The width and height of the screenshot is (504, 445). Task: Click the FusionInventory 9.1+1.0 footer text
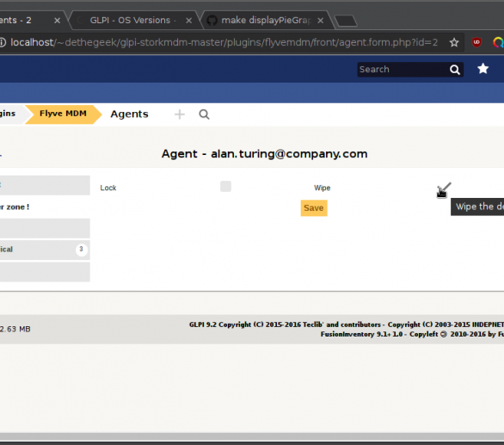(412, 334)
